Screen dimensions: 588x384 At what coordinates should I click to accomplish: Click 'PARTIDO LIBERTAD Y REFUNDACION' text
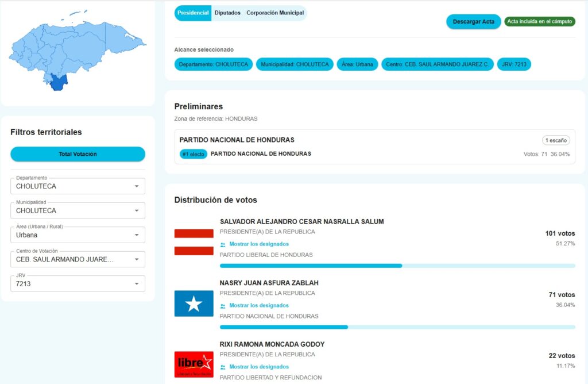click(270, 377)
